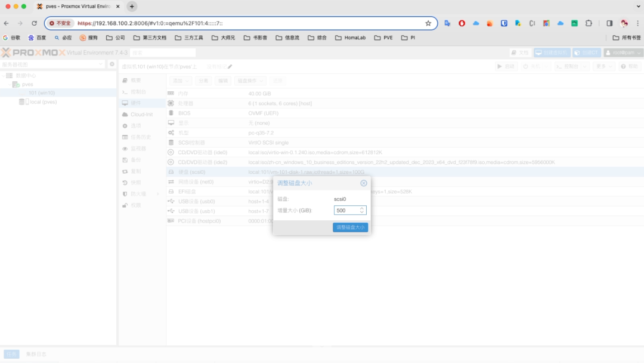The width and height of the screenshot is (644, 363).
Task: Open the 权限 permissions tab
Action: click(135, 205)
